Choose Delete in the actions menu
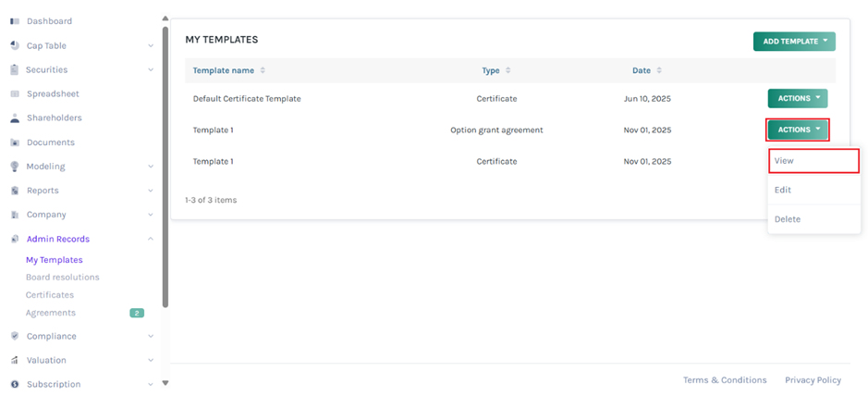The height and width of the screenshot is (396, 868). click(x=788, y=219)
